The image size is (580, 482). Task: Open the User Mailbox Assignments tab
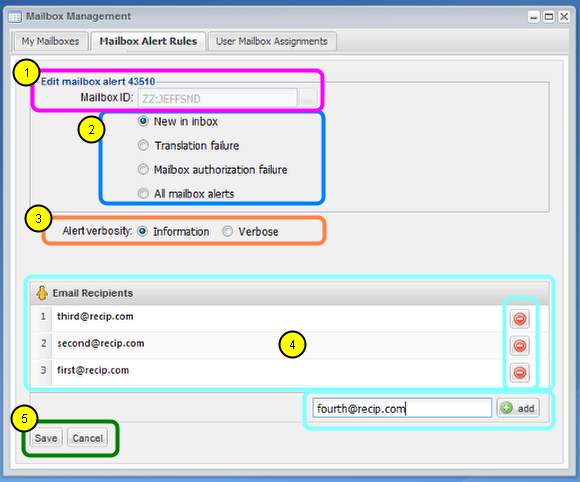pyautogui.click(x=272, y=41)
